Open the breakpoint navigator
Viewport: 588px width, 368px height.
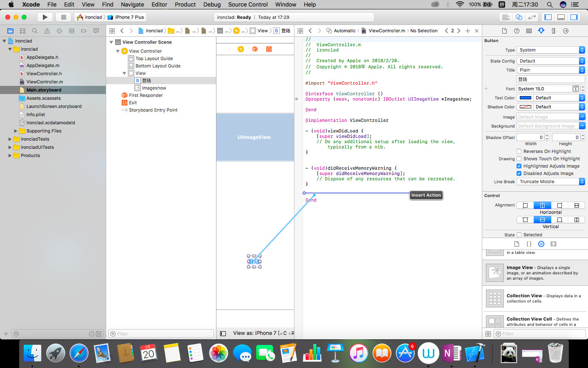(x=84, y=31)
